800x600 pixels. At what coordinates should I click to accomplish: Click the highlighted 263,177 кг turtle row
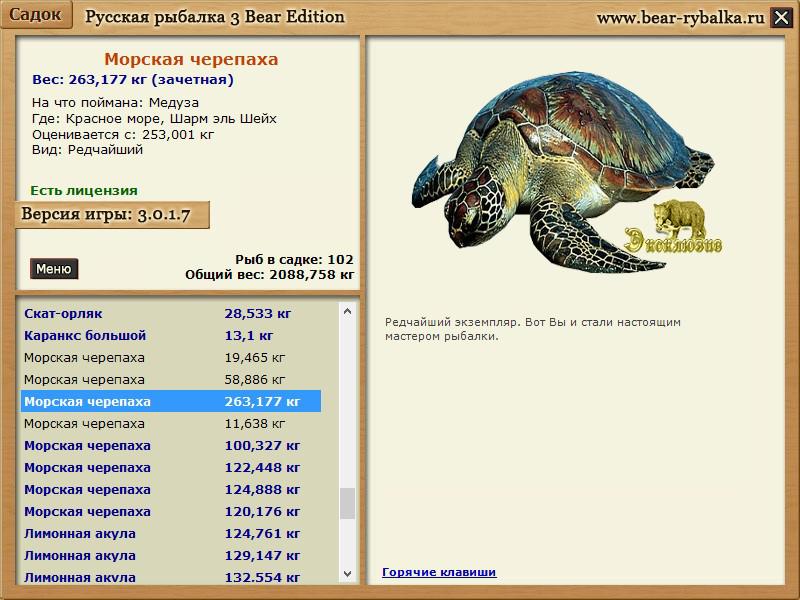(x=170, y=402)
